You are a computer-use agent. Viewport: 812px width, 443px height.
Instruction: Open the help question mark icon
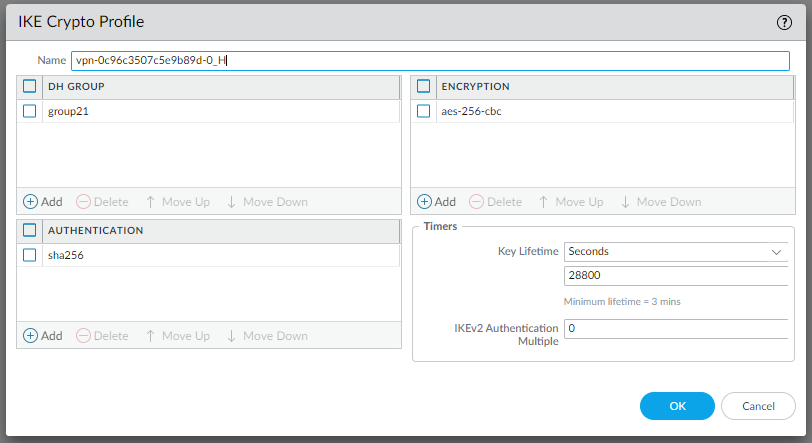pyautogui.click(x=784, y=22)
